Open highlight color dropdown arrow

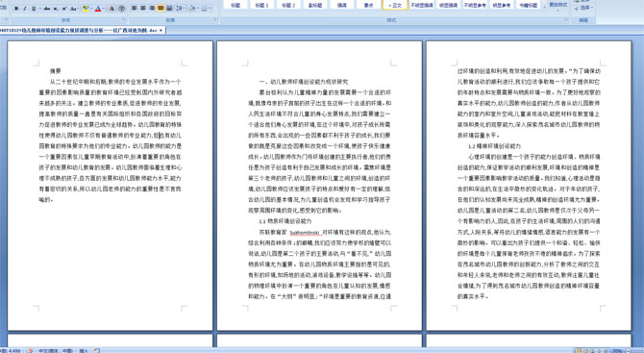coord(91,9)
